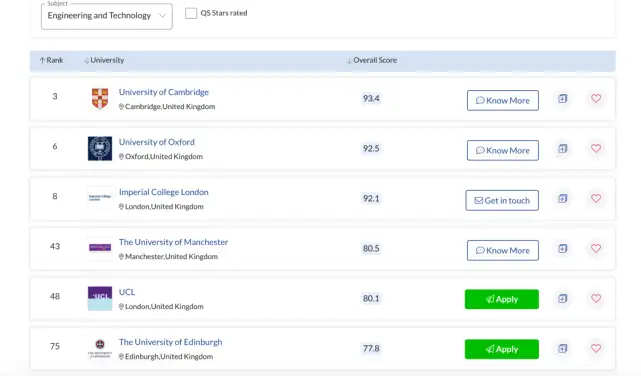Click Know More for University of Cambridge

point(503,101)
